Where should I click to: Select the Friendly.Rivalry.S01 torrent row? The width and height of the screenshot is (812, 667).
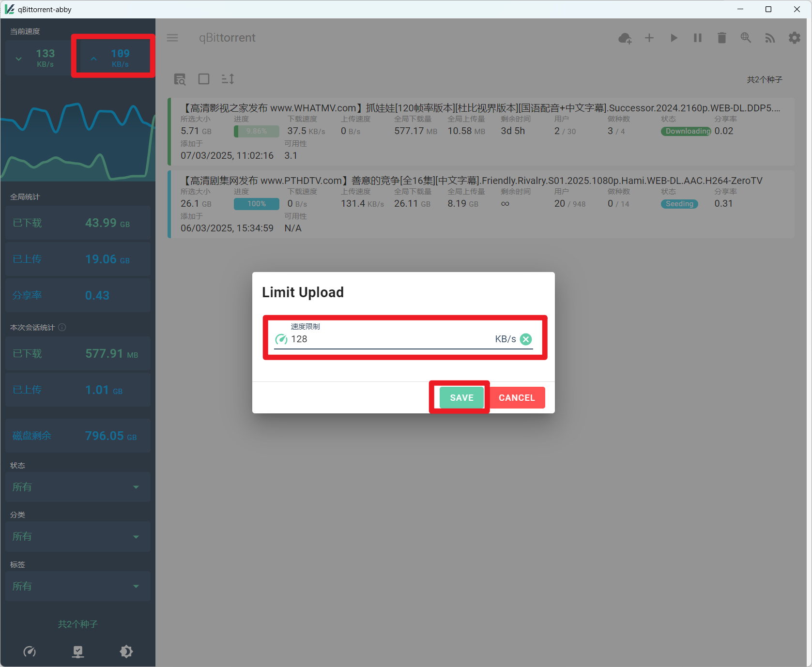481,204
